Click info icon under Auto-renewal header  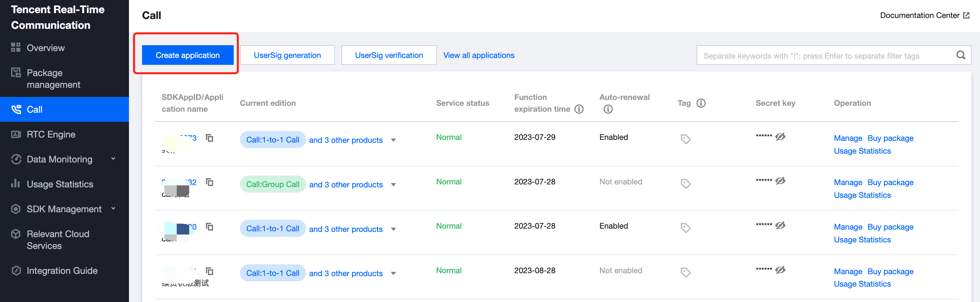pyautogui.click(x=608, y=109)
